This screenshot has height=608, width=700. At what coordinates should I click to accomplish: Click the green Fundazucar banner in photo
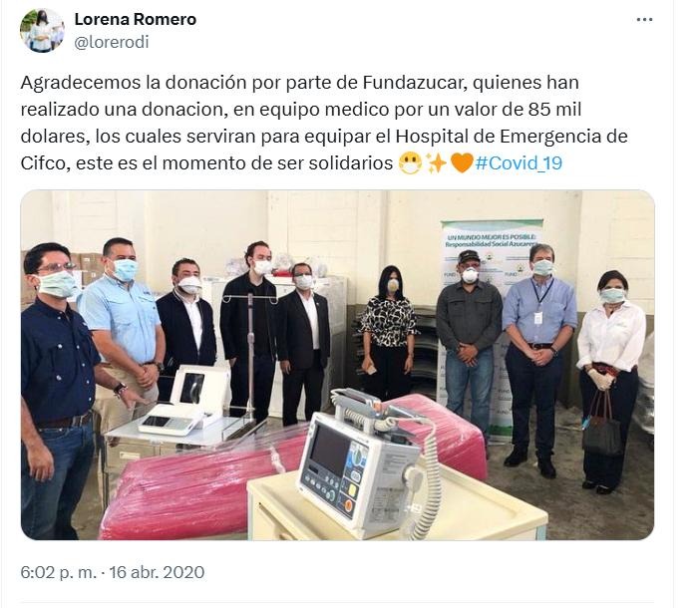(x=491, y=326)
